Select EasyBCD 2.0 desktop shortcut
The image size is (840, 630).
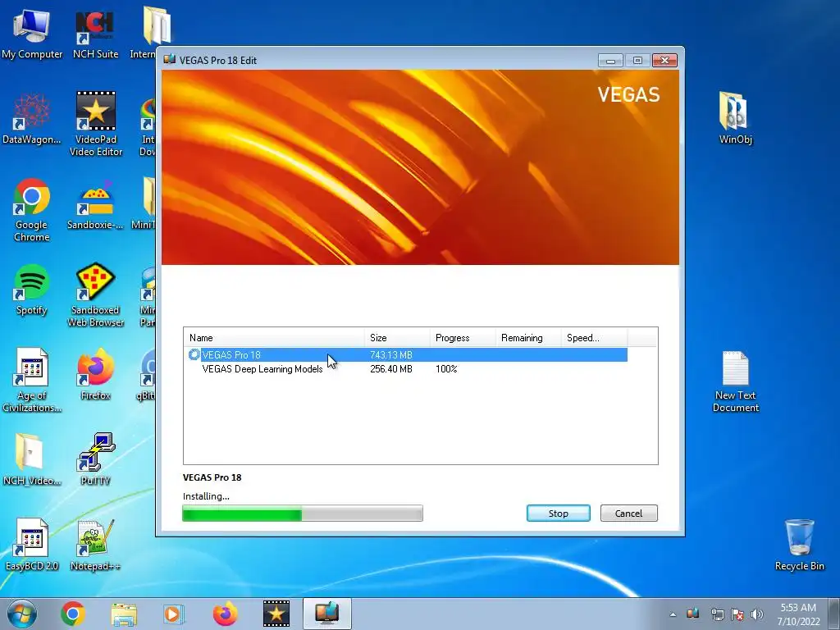(32, 545)
